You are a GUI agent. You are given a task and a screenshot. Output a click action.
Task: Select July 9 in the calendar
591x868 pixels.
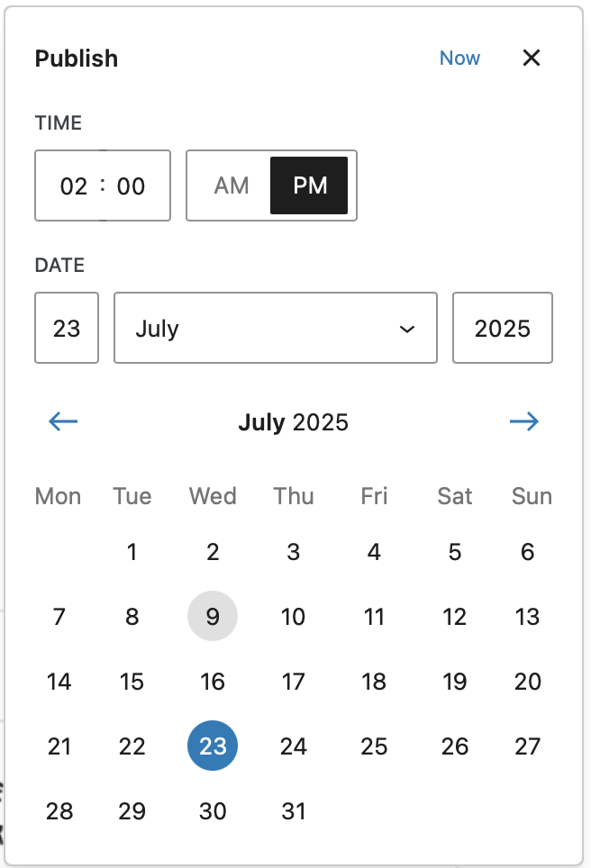(x=213, y=616)
